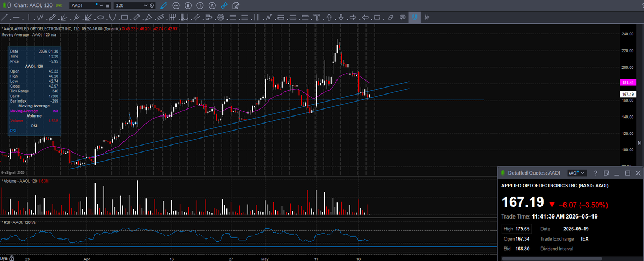
Task: Open the studies icon with wave line
Action: click(x=177, y=5)
